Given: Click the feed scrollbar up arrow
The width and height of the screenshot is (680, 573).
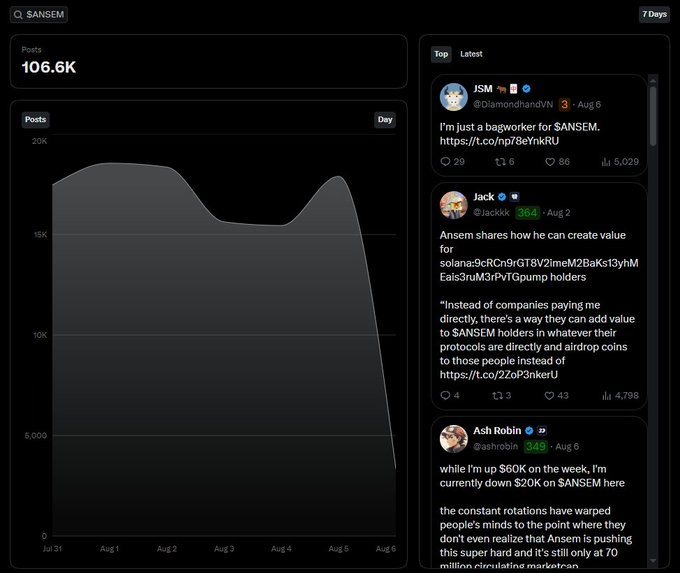Looking at the screenshot, I should click(x=653, y=81).
